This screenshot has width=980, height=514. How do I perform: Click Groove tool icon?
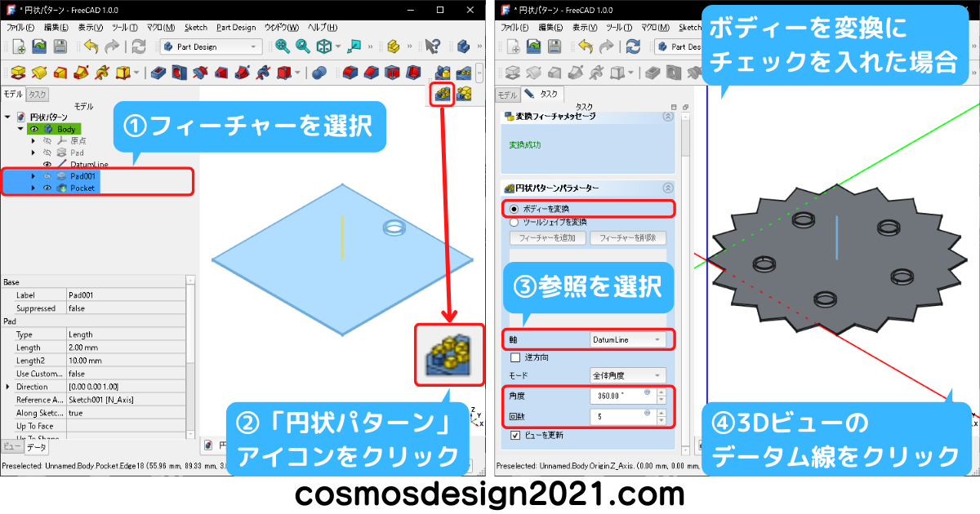(202, 73)
